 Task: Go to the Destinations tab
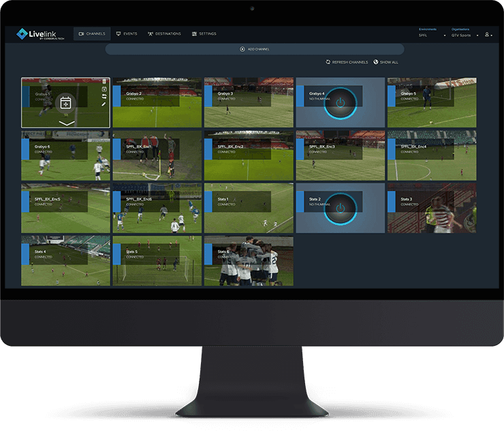164,34
